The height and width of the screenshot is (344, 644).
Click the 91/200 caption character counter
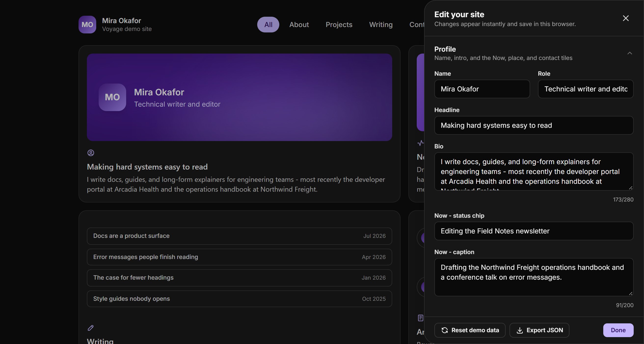point(625,305)
